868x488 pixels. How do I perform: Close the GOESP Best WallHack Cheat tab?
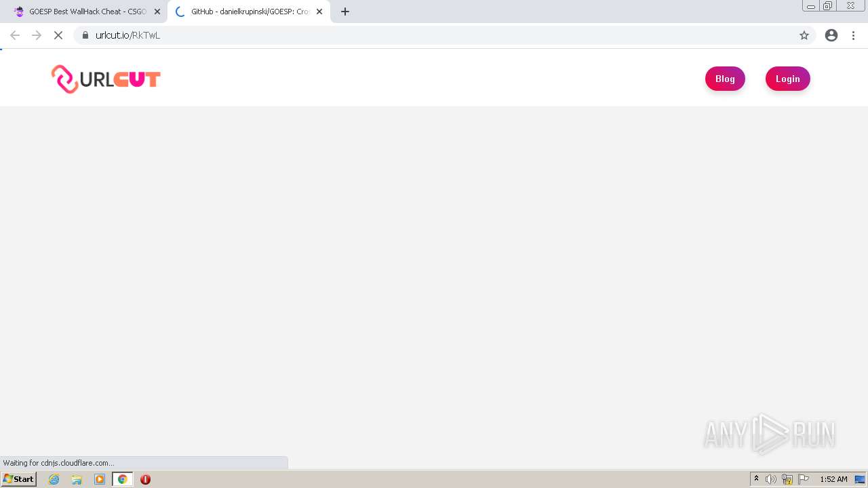click(x=157, y=12)
